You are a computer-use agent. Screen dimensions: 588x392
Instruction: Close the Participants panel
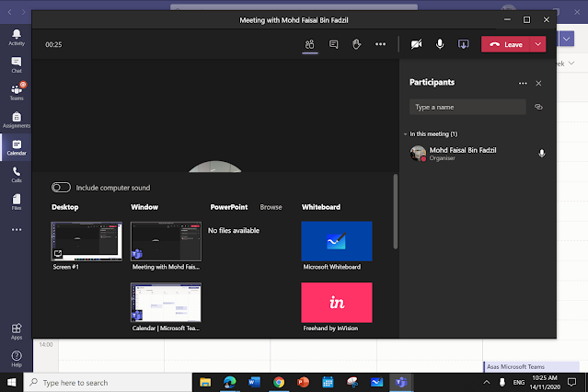point(538,83)
